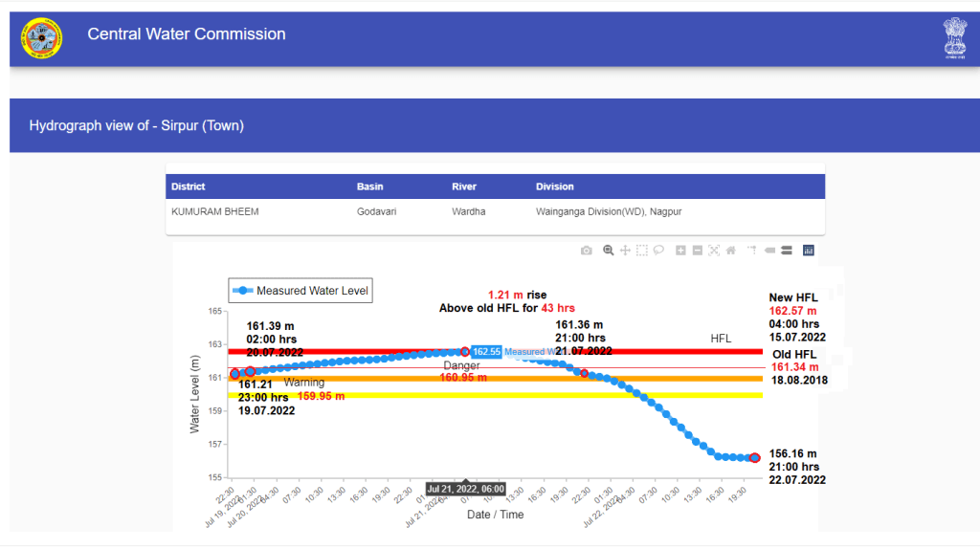This screenshot has width=980, height=549.
Task: Reset axes with the home icon
Action: tap(731, 251)
